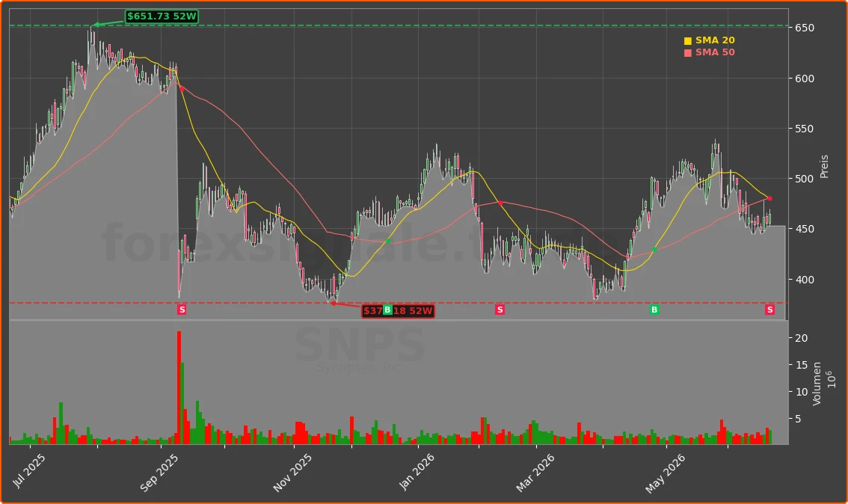Click the S sell marker at February 2026
The image size is (848, 504).
pyautogui.click(x=500, y=310)
